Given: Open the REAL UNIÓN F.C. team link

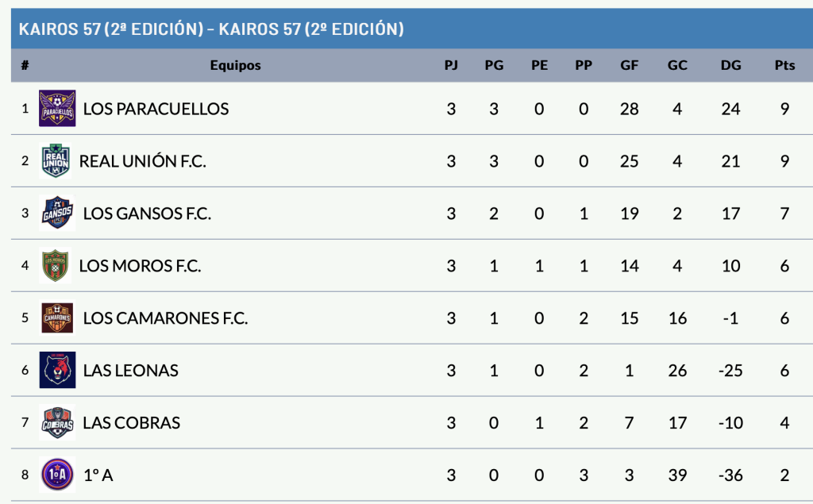Looking at the screenshot, I should [x=143, y=161].
